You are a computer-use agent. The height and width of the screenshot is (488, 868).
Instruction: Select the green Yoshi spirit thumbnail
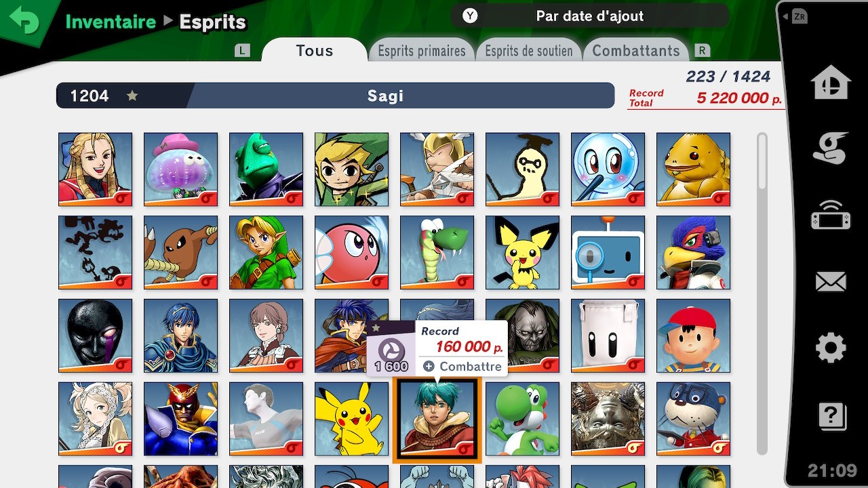pyautogui.click(x=522, y=419)
